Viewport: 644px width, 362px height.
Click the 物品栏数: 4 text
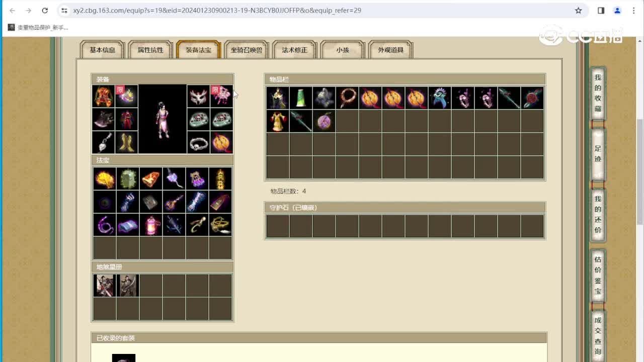click(x=288, y=191)
